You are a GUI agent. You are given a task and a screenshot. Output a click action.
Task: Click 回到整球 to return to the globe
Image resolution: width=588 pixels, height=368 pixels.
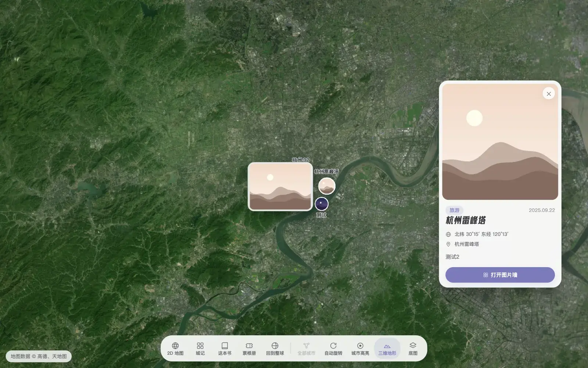(x=275, y=348)
